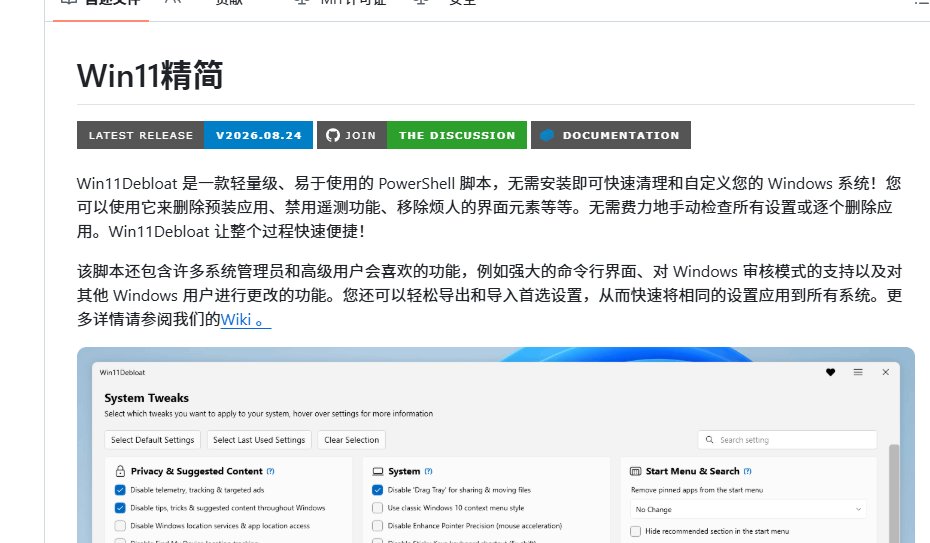Click Select Default Settings button

[152, 440]
